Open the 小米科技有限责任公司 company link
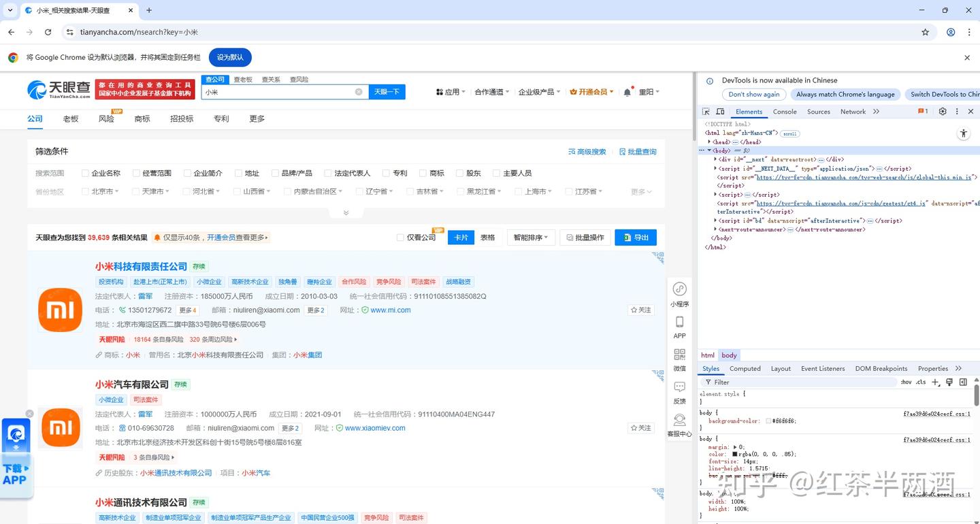 tap(141, 266)
